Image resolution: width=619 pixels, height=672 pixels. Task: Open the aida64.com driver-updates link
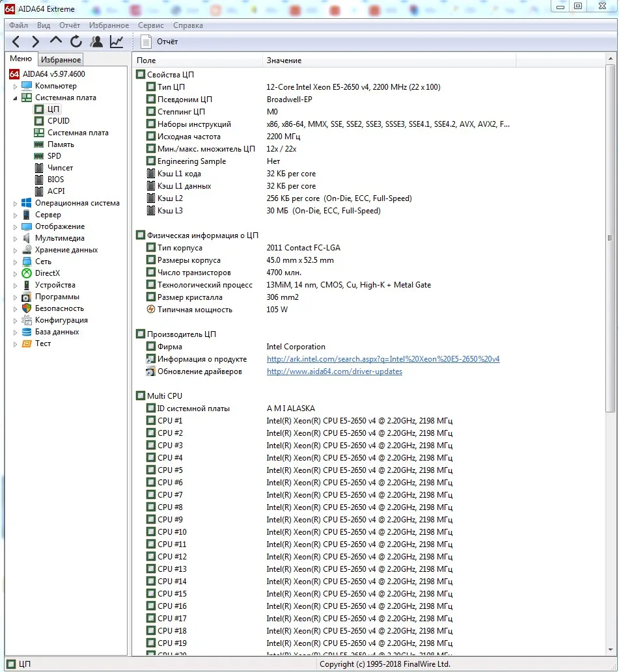(335, 371)
